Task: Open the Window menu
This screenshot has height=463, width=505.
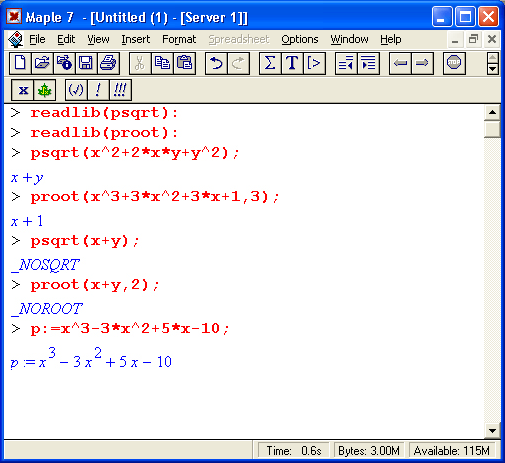Action: click(x=349, y=39)
